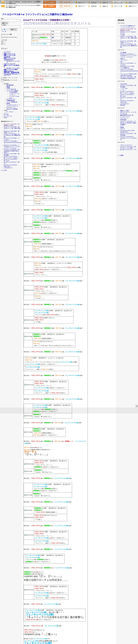The image size is (138, 644).
Task: Open the バトロイ駄弁り板 link
Action: click(x=11, y=89)
